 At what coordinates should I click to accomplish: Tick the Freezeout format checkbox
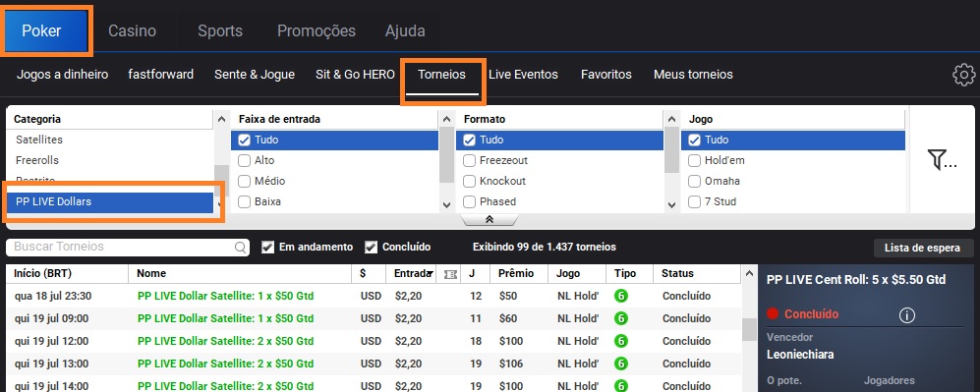pos(470,160)
